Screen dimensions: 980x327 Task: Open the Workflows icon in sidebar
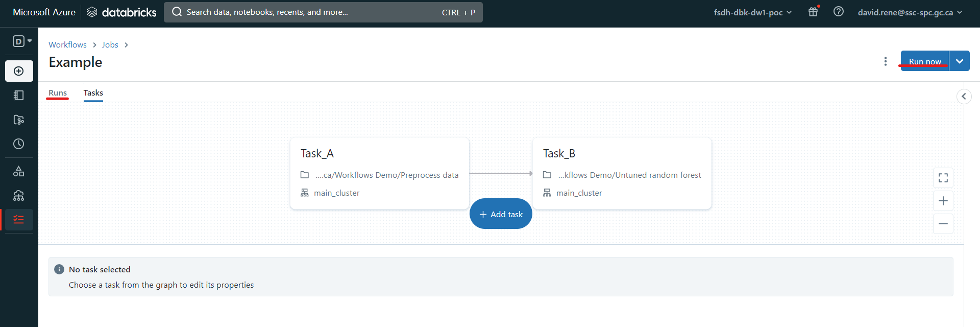click(x=19, y=220)
